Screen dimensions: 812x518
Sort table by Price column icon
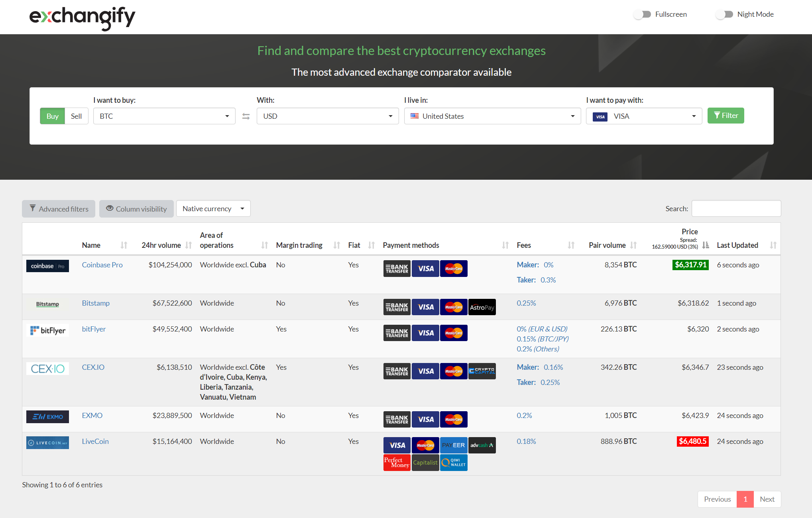pos(706,245)
